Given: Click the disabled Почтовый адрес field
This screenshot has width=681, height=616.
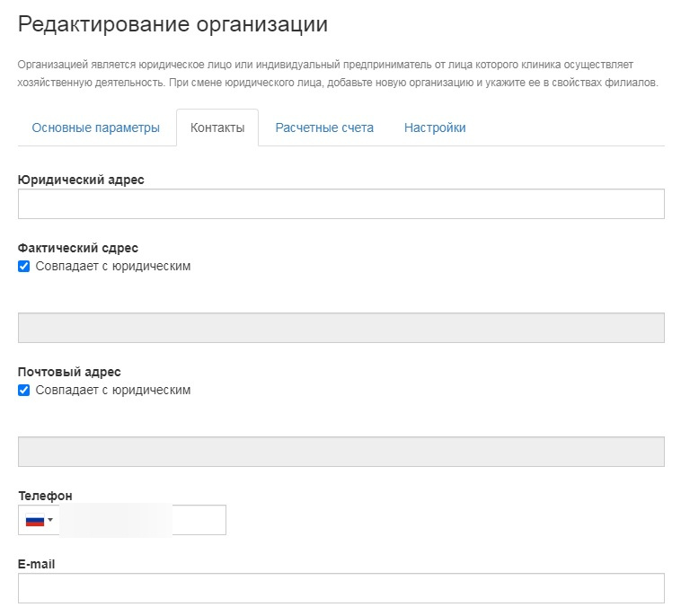Looking at the screenshot, I should coord(340,452).
